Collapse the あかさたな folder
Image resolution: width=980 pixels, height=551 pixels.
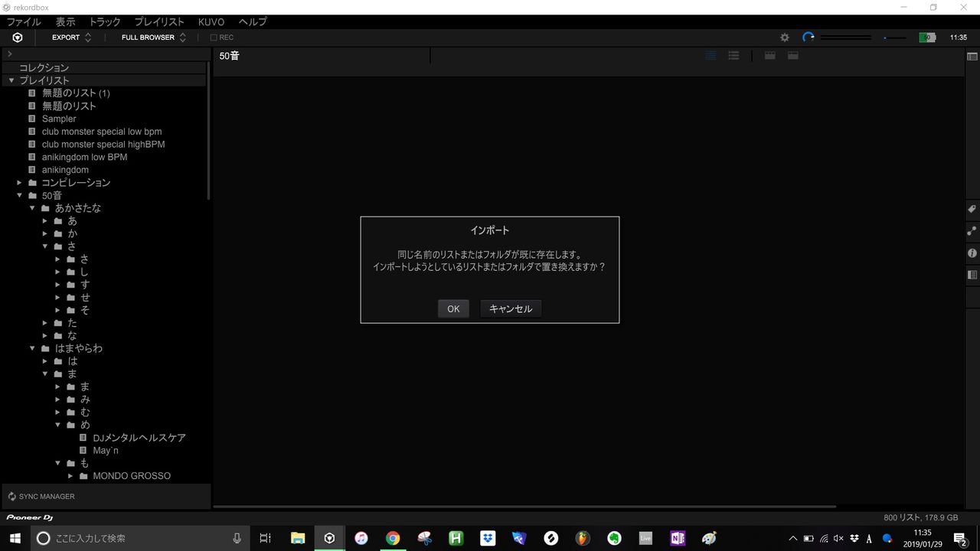[32, 208]
